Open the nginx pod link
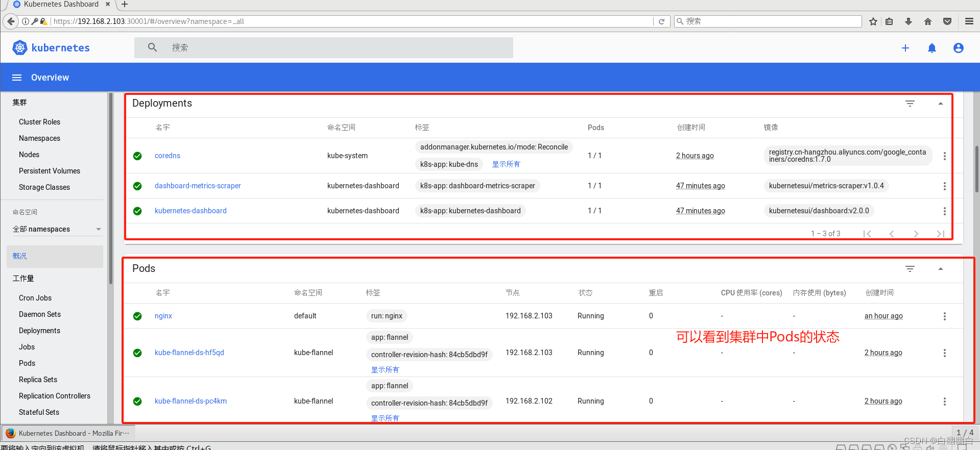 (163, 316)
